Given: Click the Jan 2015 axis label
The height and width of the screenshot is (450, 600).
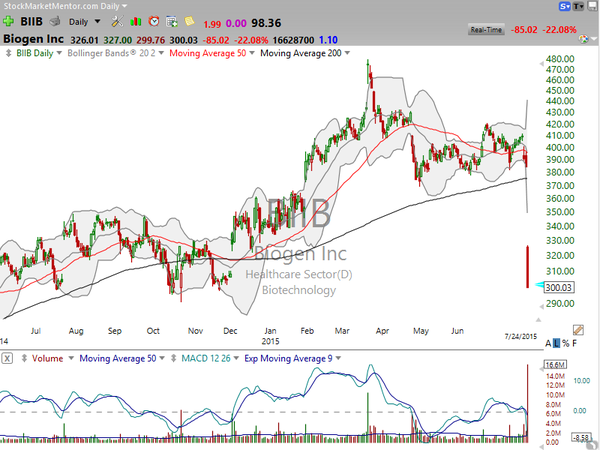Looking at the screenshot, I should [270, 336].
